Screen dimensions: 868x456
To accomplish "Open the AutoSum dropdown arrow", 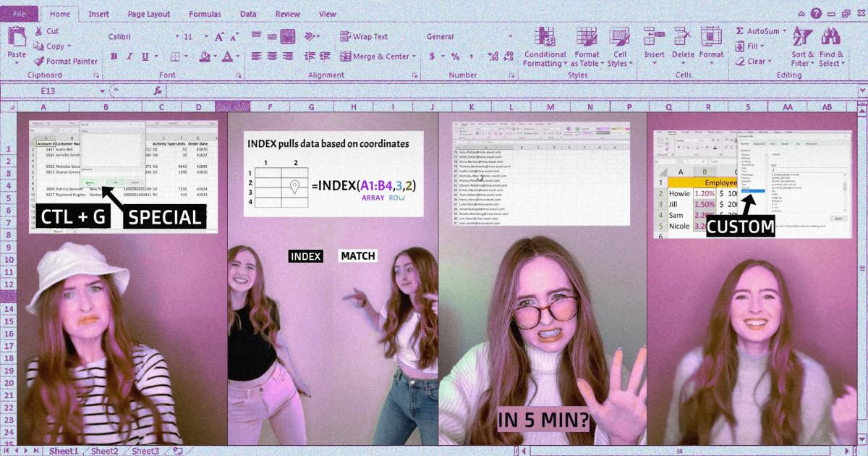I will pos(786,31).
